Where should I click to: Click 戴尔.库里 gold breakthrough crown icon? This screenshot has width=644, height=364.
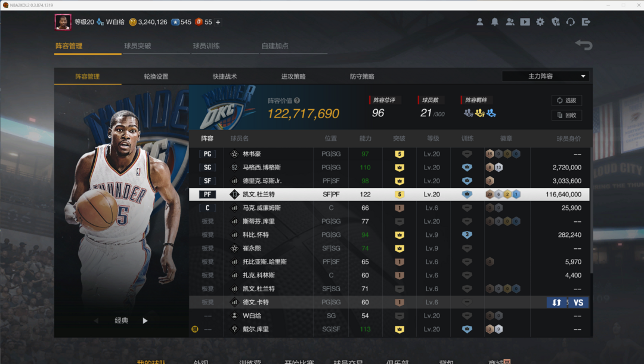(x=399, y=329)
